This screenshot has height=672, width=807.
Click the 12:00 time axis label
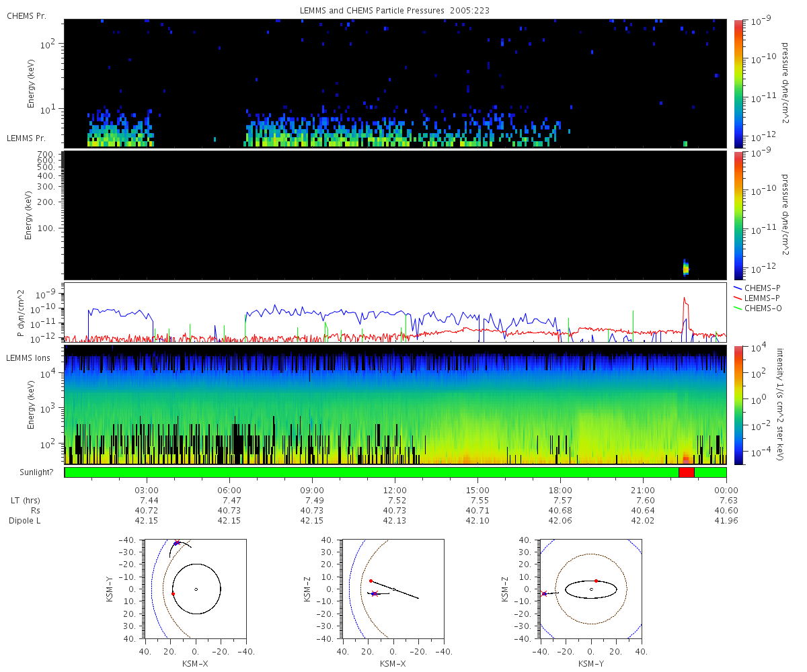395,490
